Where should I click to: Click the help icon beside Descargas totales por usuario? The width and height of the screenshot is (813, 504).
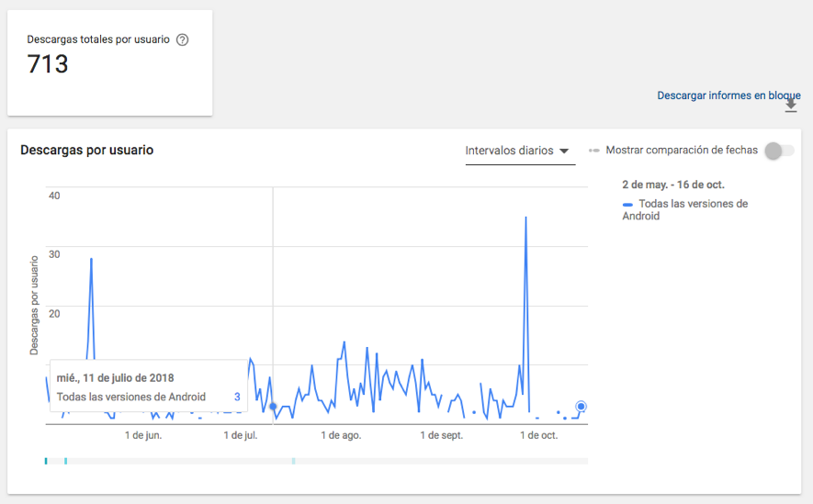182,39
